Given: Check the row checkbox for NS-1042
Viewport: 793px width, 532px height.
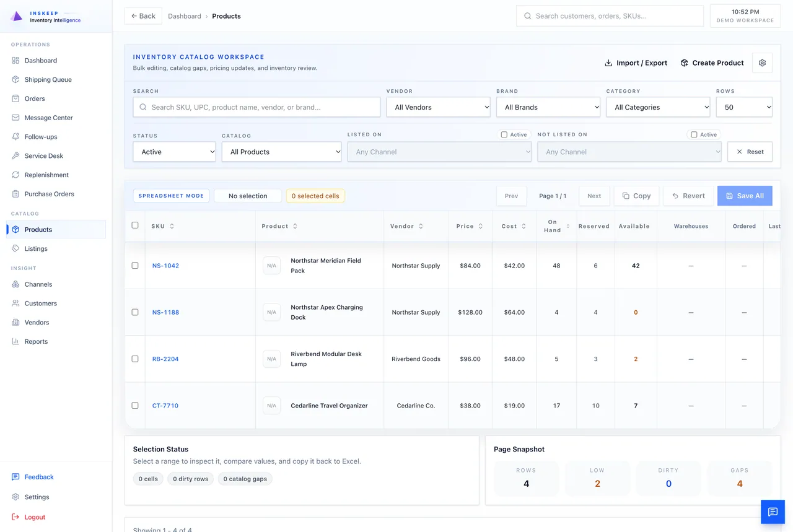Looking at the screenshot, I should click(135, 266).
